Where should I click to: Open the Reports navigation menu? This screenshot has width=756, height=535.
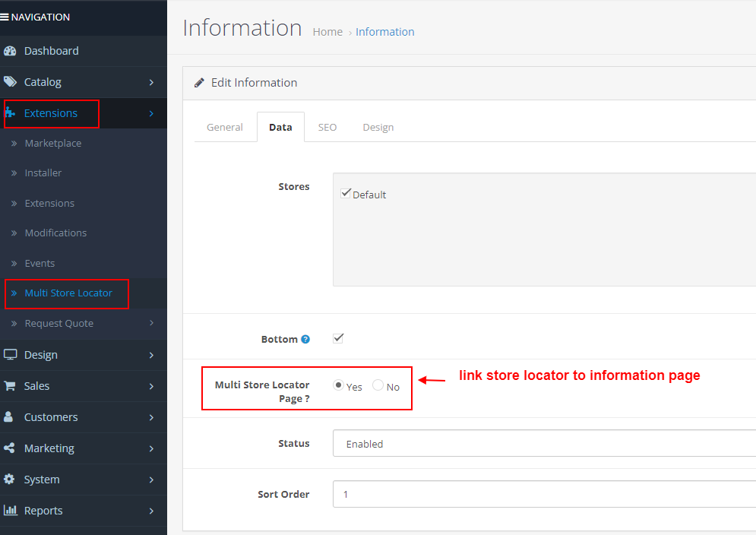(x=84, y=511)
